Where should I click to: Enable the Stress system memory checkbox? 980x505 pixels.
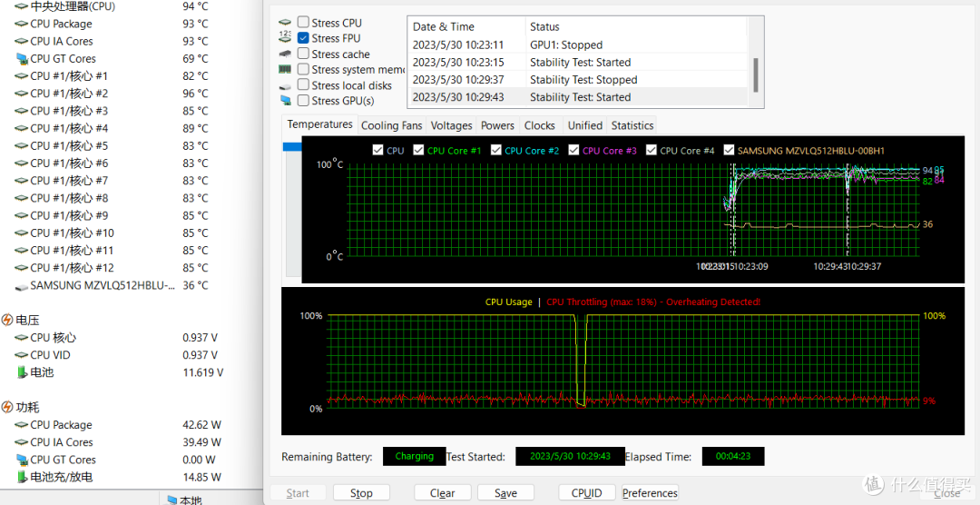303,69
